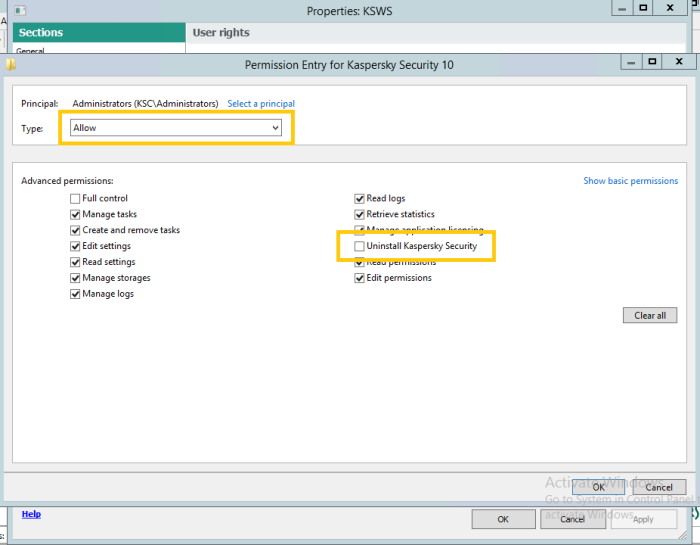Enable Uninstall Kaspersky Security permission
700x545 pixels.
pyautogui.click(x=359, y=246)
